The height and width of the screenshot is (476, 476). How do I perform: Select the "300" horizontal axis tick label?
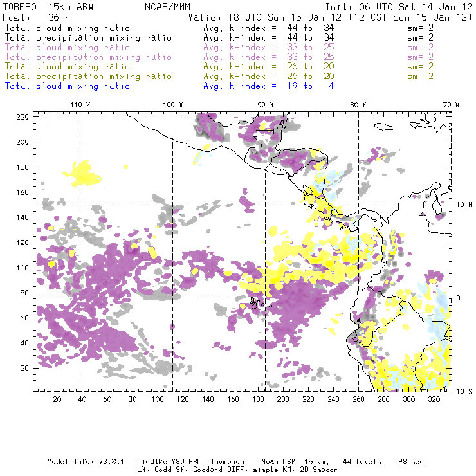(x=409, y=399)
